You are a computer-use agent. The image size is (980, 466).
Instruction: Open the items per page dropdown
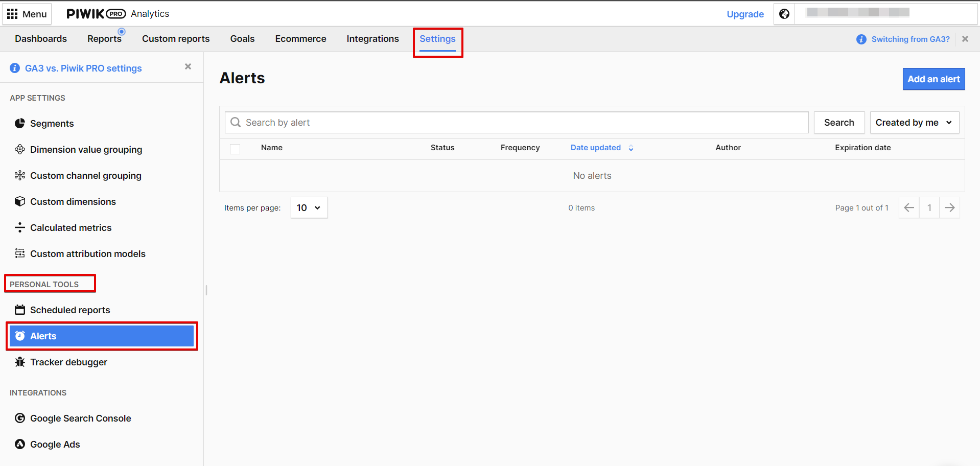[x=309, y=207]
